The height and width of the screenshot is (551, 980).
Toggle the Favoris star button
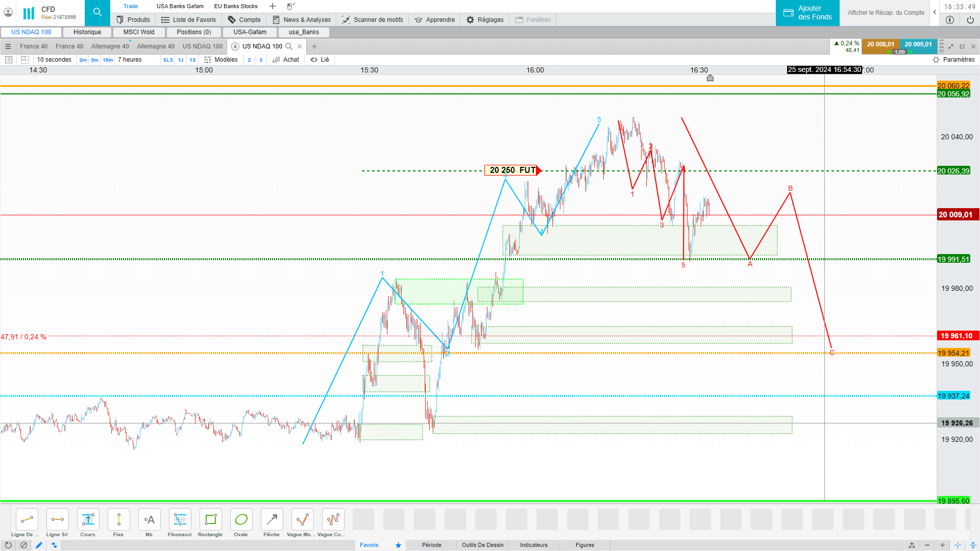[398, 545]
